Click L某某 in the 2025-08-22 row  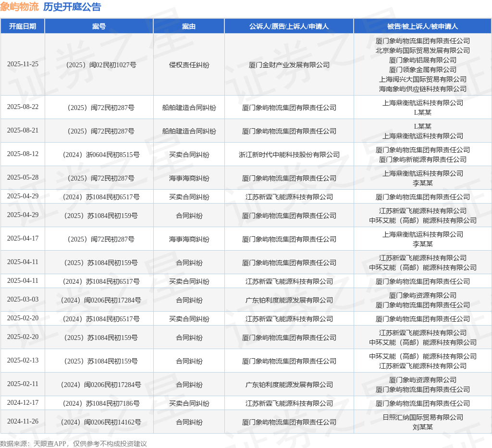click(x=423, y=112)
